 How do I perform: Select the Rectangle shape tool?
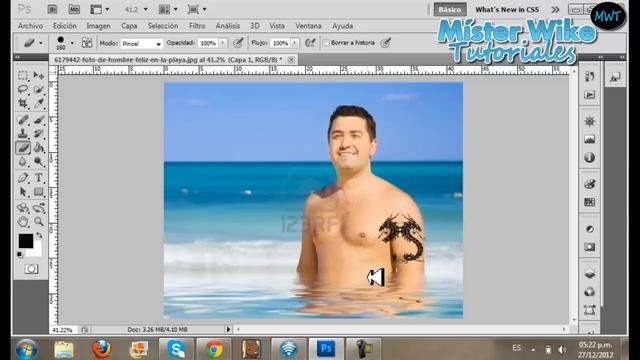(x=39, y=192)
